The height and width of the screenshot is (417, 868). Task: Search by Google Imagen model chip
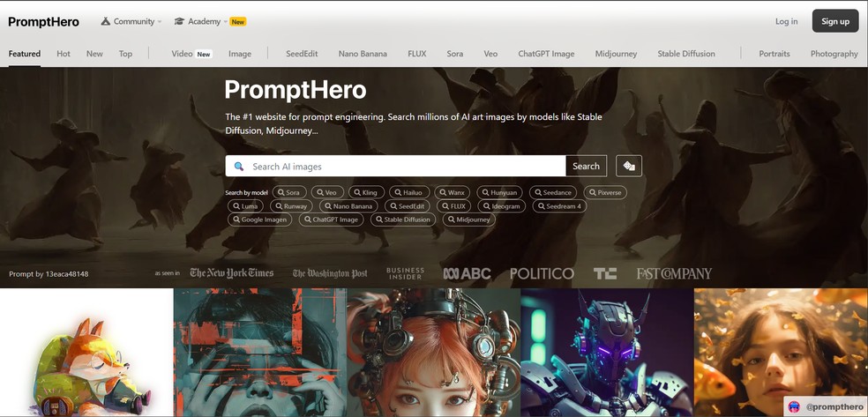pyautogui.click(x=259, y=219)
